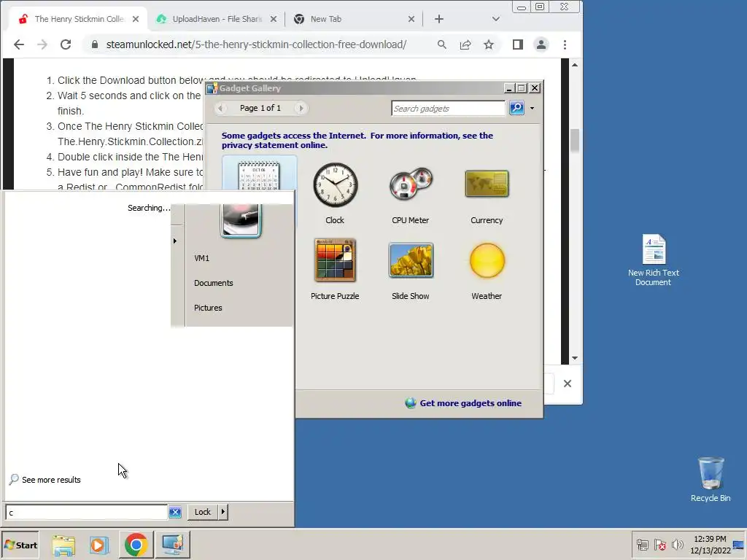The height and width of the screenshot is (560, 747).
Task: Close the UploadHaven tab
Action: click(274, 19)
